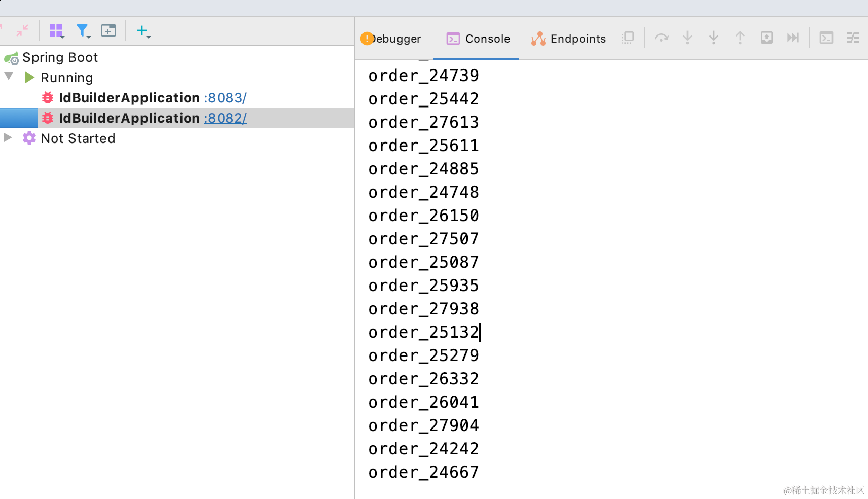Viewport: 868px width, 499px height.
Task: Click the bug icon of the :8083 app
Action: (48, 97)
